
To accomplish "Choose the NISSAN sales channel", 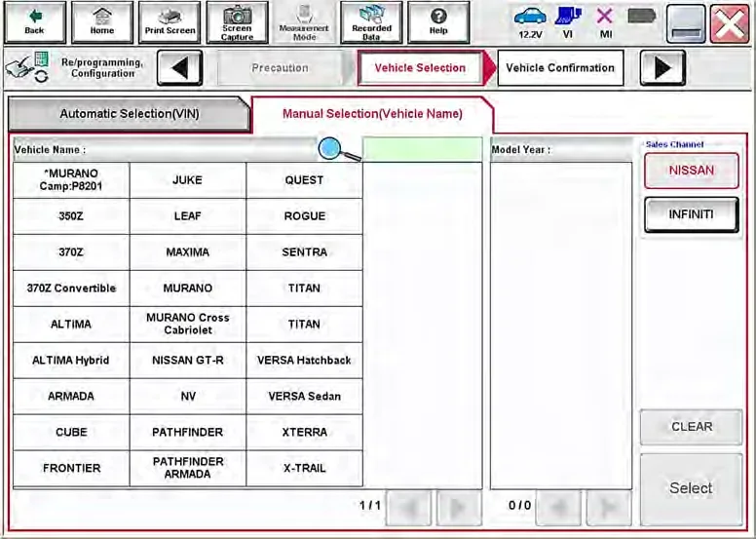I will [x=692, y=171].
